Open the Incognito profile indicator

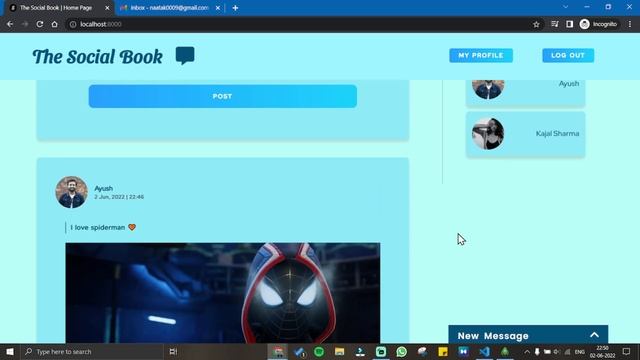(x=598, y=24)
